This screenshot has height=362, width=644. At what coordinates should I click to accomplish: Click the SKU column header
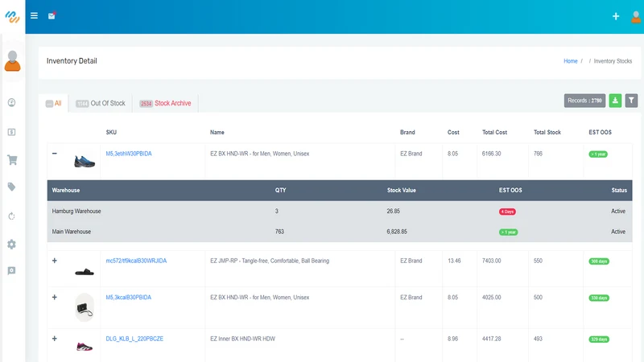point(111,132)
